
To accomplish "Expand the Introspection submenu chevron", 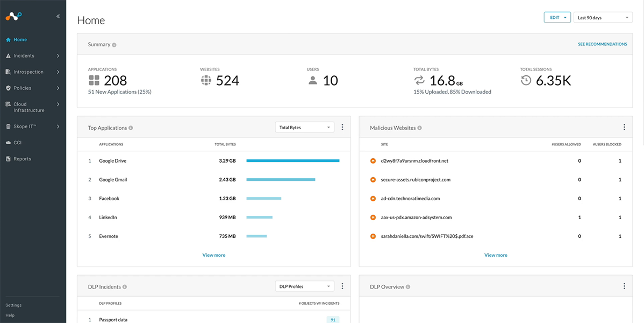I will point(58,72).
